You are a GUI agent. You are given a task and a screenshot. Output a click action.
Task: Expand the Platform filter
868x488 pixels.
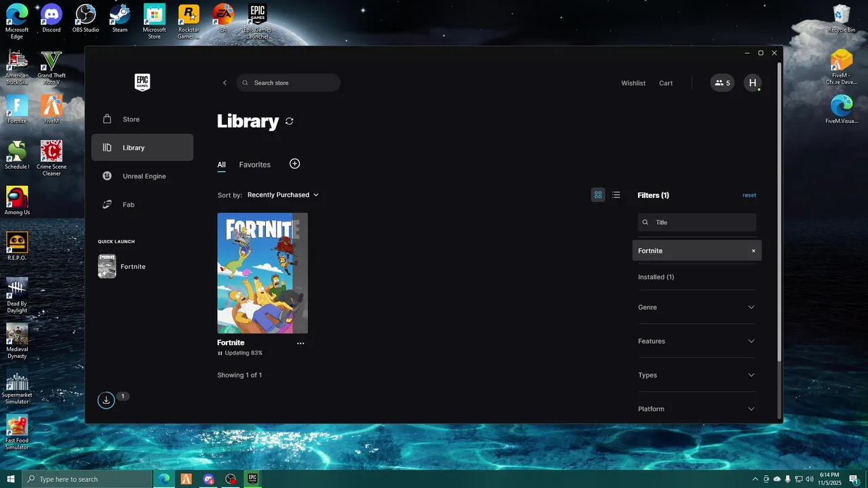pos(696,409)
